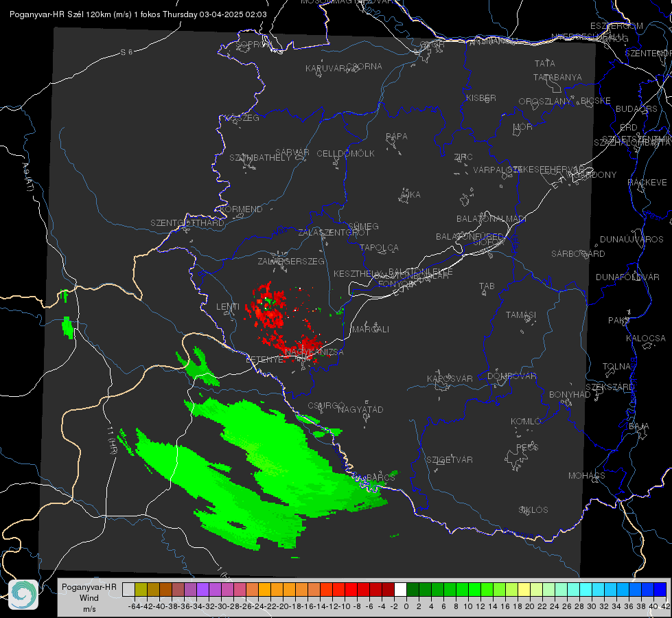Select the SZENTGOTTHARD label
Viewport: 672px width, 618px height.
point(187,223)
